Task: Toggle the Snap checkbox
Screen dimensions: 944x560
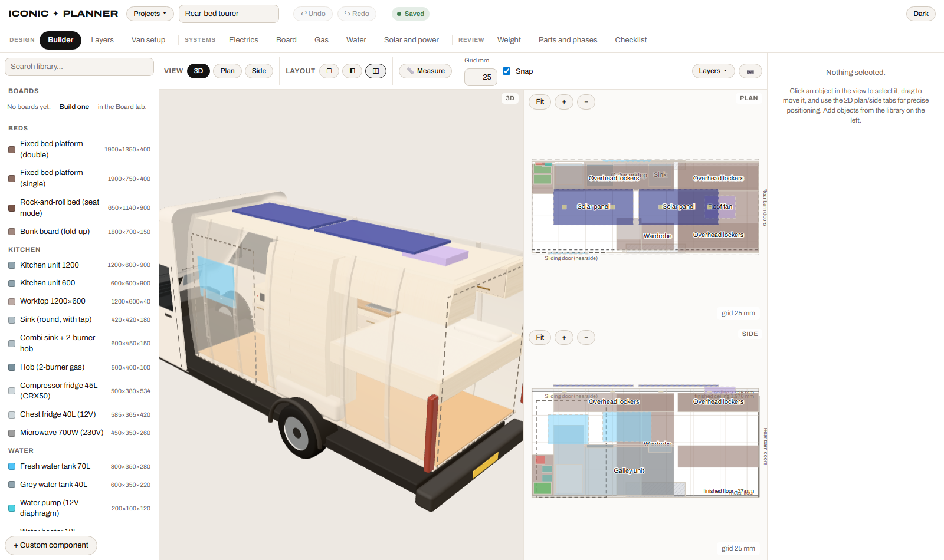Action: pos(506,71)
